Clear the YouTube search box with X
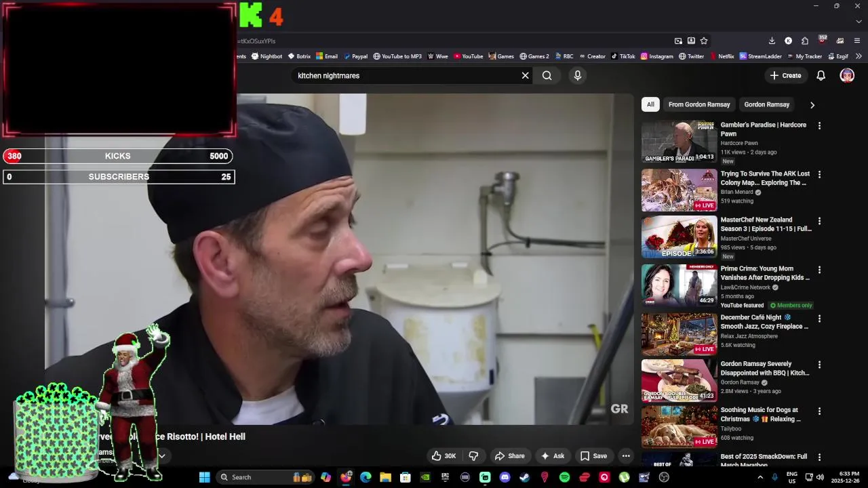This screenshot has height=488, width=868. [525, 76]
